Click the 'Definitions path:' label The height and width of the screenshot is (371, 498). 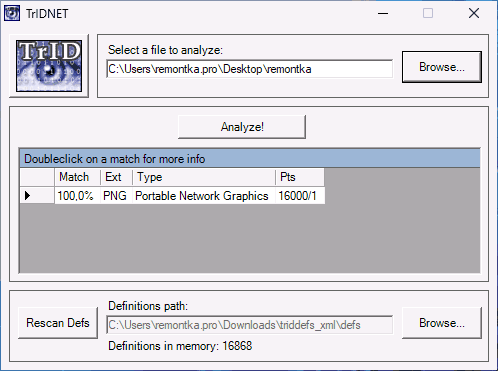148,306
